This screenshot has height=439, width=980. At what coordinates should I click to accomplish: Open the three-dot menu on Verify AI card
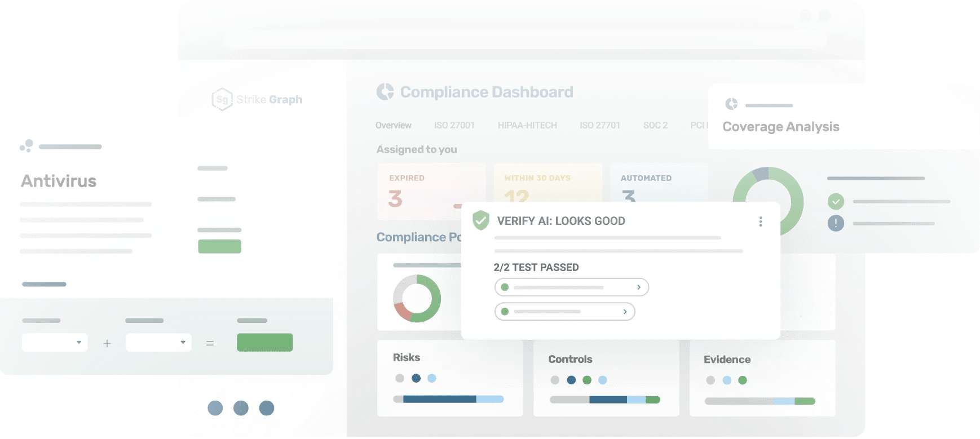[x=760, y=221]
